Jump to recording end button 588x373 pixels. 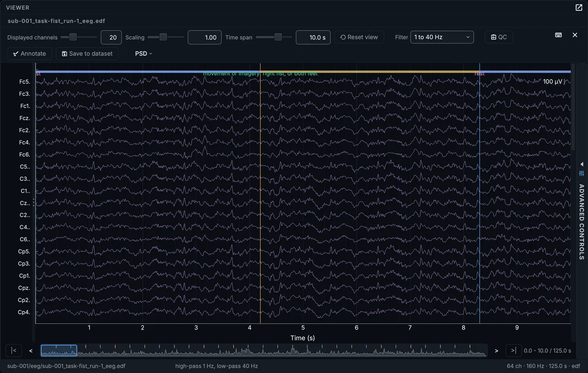click(513, 351)
